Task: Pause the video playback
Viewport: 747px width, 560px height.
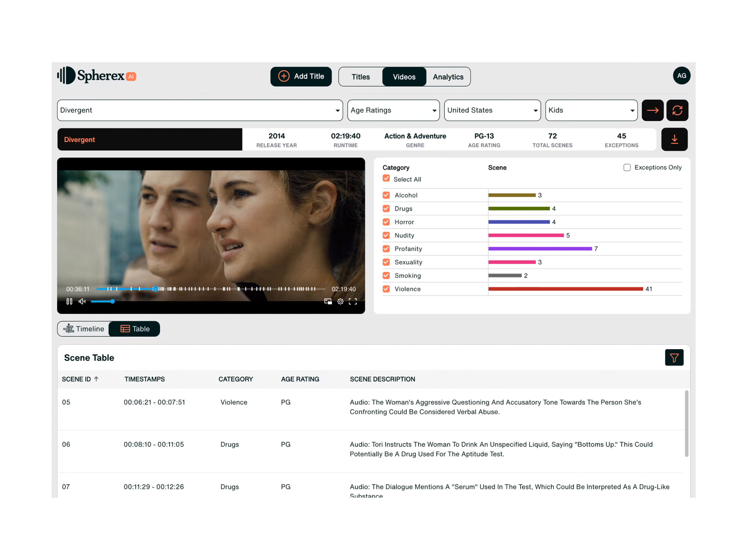Action: 69,301
